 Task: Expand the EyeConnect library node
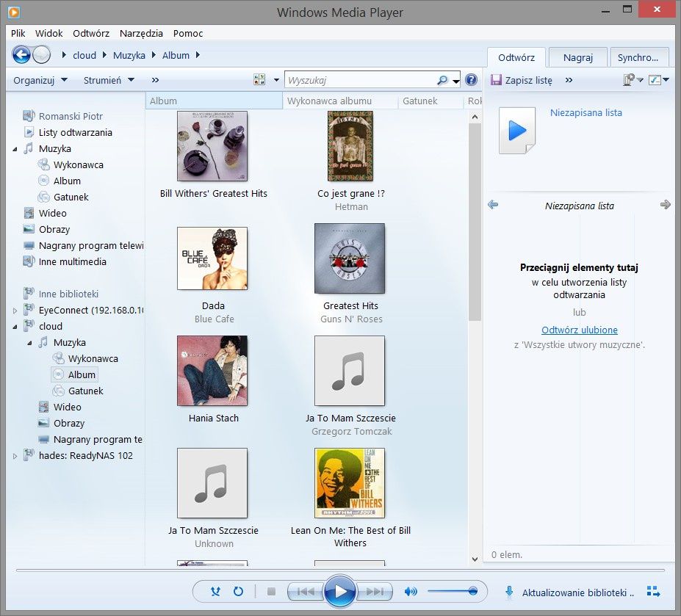coord(15,311)
